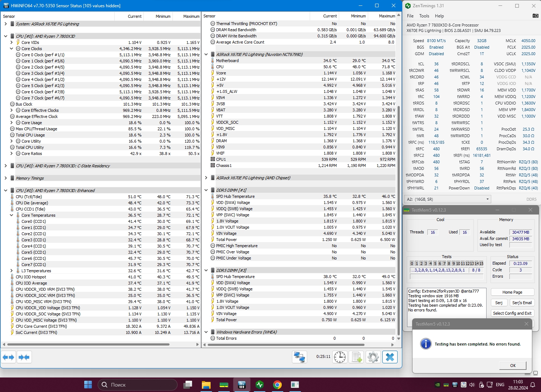The image size is (541, 392).
Task: Click the clock reset icon in HWiNFO toolbar
Action: [340, 357]
